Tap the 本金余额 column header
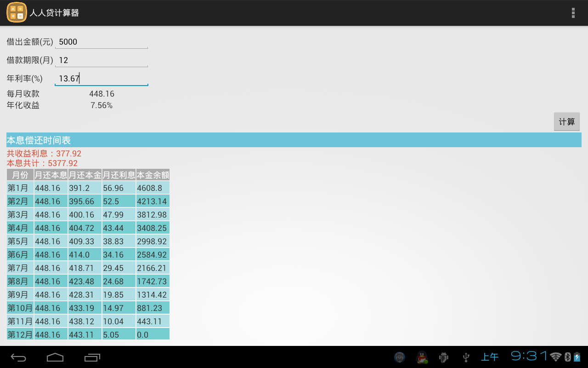588x368 pixels. point(153,175)
